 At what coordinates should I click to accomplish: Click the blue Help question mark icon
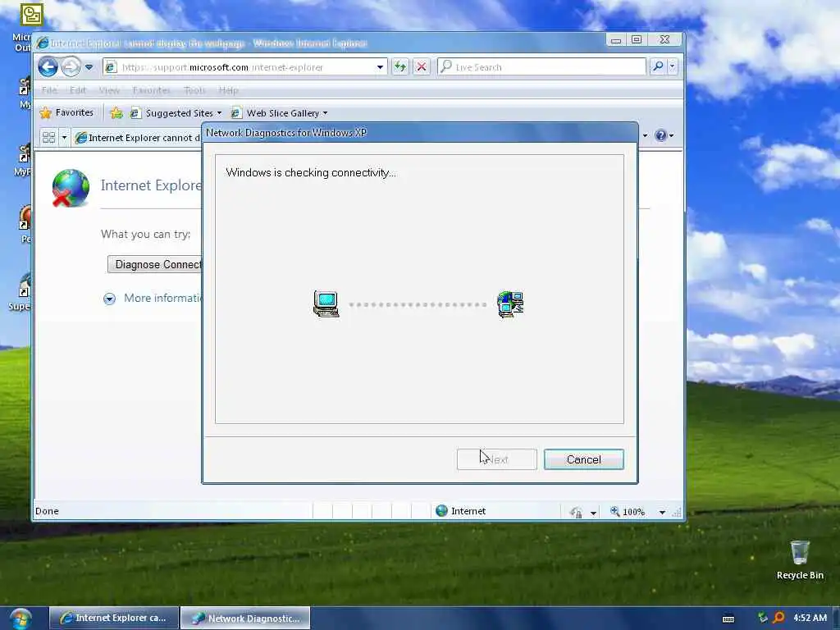tap(661, 135)
